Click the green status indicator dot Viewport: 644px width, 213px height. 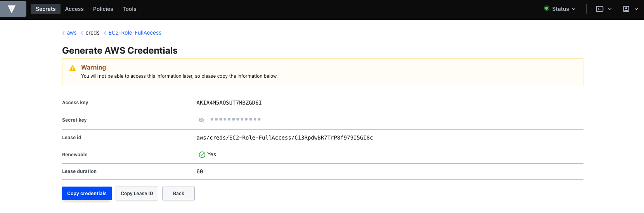tap(547, 8)
